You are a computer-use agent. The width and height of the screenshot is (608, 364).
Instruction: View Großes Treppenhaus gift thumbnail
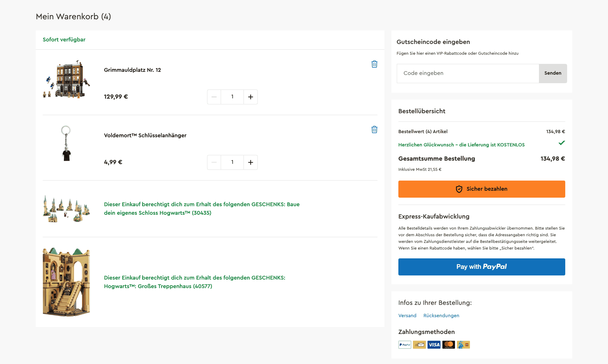66,282
